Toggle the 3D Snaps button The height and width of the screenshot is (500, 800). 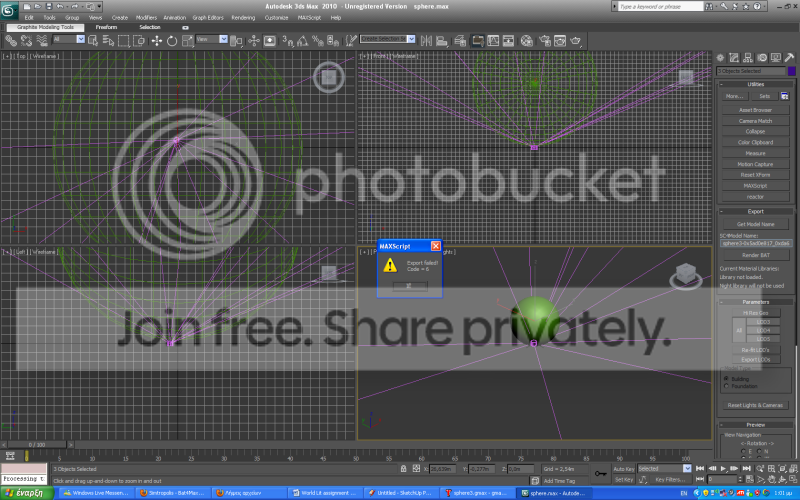pos(287,40)
